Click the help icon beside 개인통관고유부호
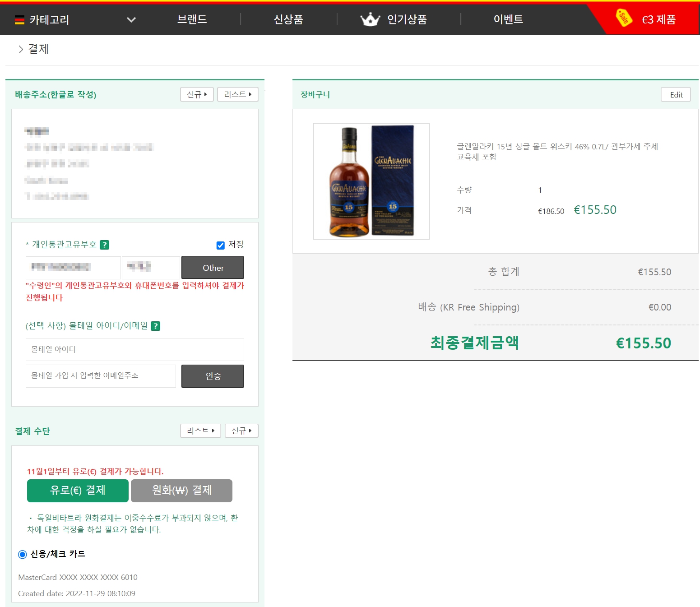The height and width of the screenshot is (607, 700). click(104, 245)
